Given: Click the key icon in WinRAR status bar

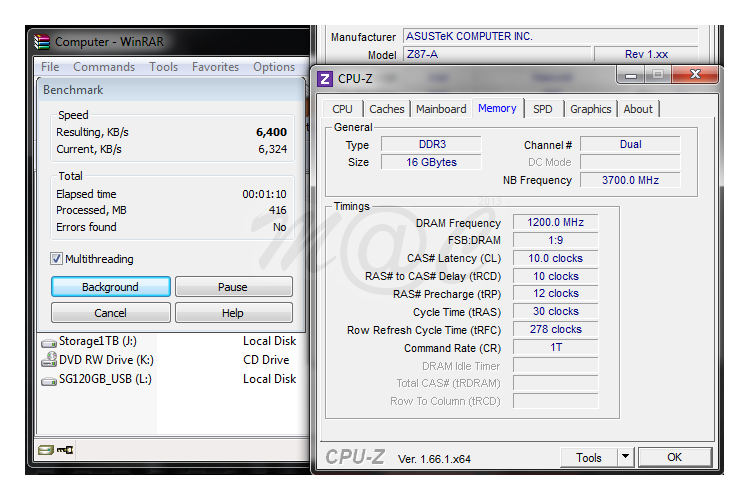Looking at the screenshot, I should tap(65, 450).
